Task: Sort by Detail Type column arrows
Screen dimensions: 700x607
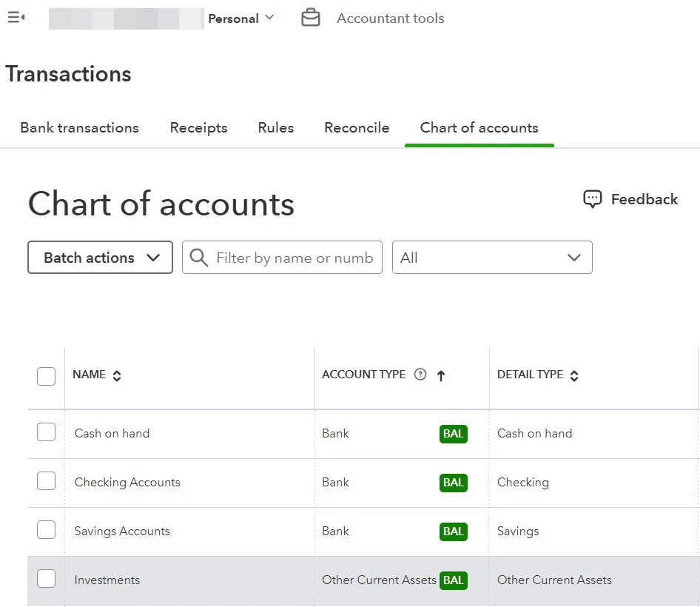Action: (574, 375)
